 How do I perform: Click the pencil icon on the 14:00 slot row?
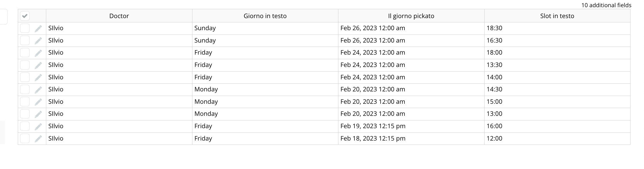[x=38, y=78]
